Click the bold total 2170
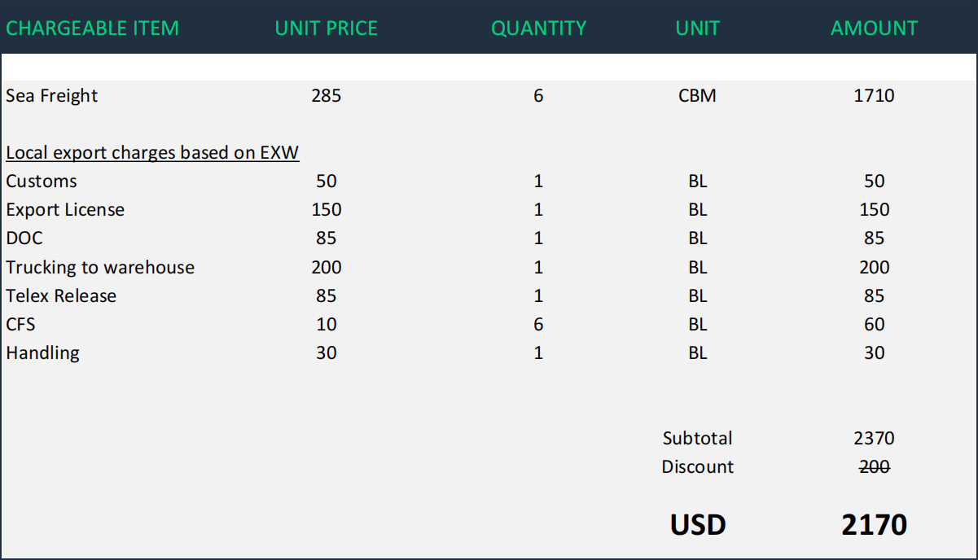The height and width of the screenshot is (560, 978). pyautogui.click(x=874, y=525)
